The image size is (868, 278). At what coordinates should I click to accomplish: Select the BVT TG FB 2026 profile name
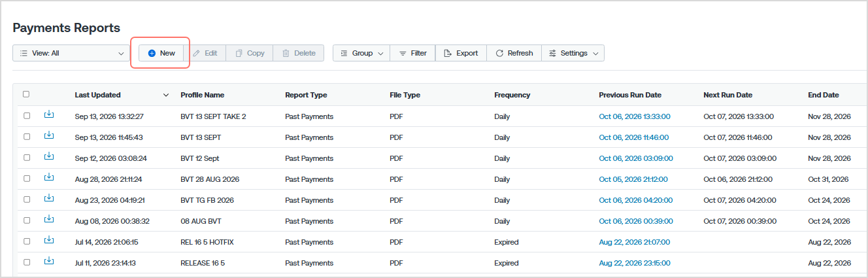coord(207,200)
